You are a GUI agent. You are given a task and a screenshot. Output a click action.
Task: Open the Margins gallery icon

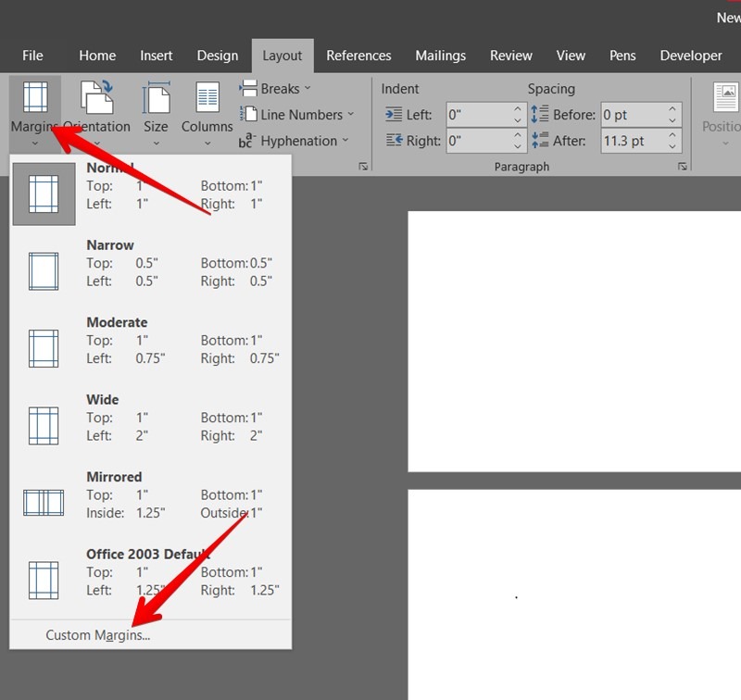[33, 97]
